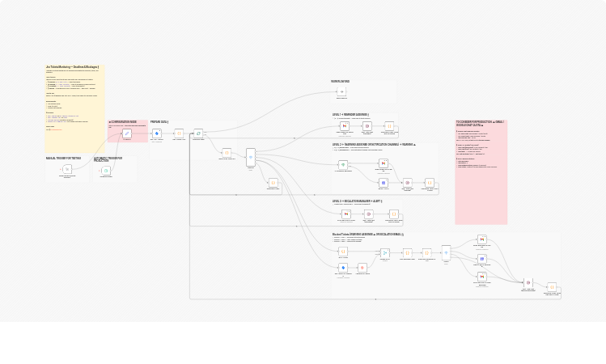Viewport: 606px width, 364px height.
Task: Select the final orange code node at far right
Action: [x=551, y=287]
